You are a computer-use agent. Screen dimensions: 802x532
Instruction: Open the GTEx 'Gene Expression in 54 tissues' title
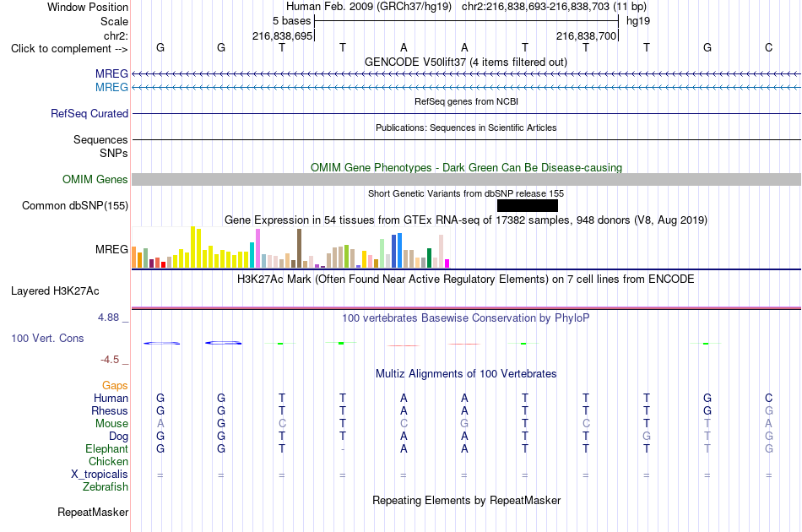466,220
